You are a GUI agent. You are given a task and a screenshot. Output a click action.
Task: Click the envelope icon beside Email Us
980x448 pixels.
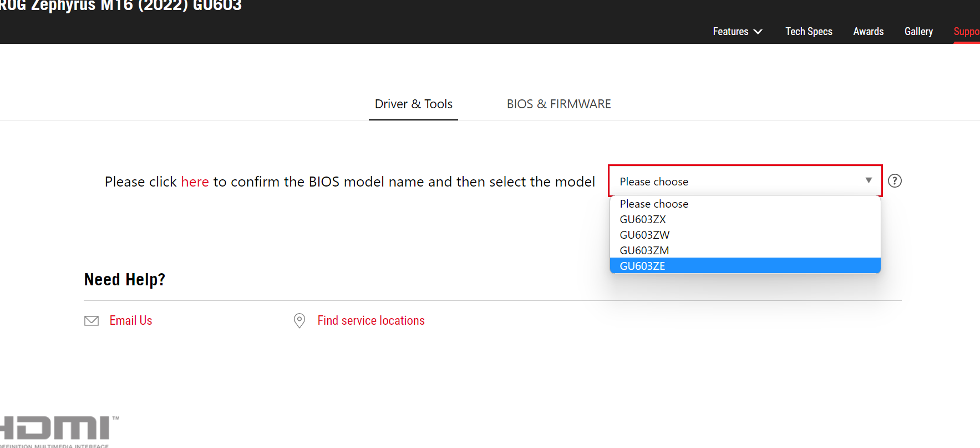click(92, 321)
